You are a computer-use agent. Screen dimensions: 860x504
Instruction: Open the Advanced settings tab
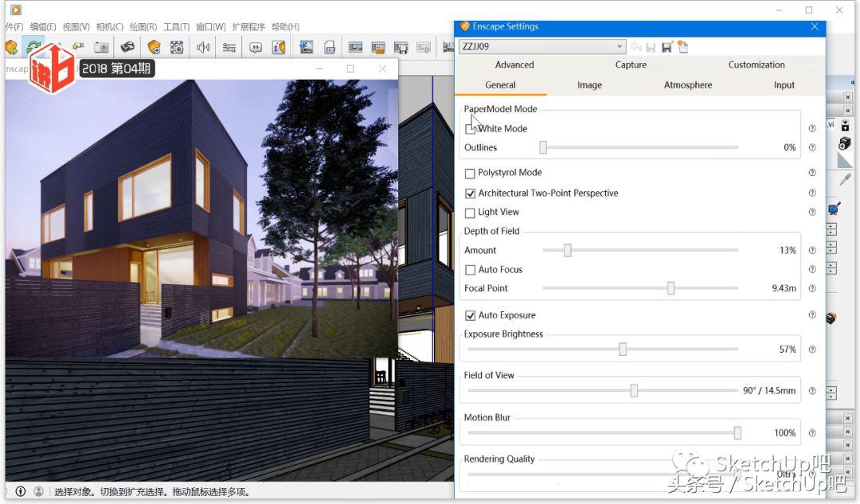tap(514, 65)
